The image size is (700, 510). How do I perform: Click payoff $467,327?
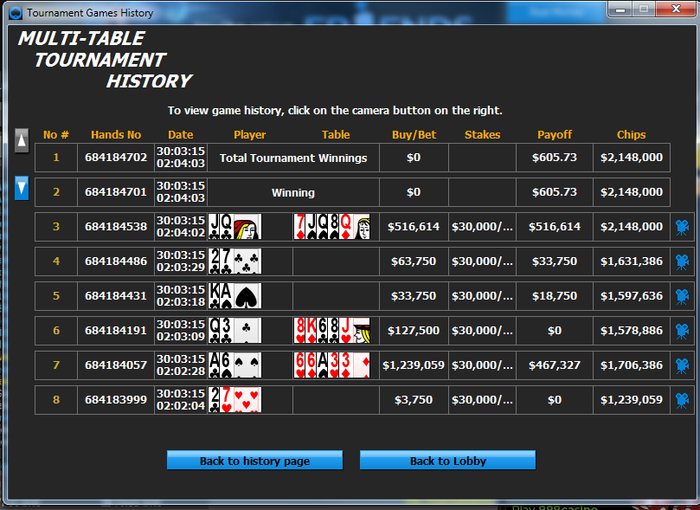[x=554, y=365]
